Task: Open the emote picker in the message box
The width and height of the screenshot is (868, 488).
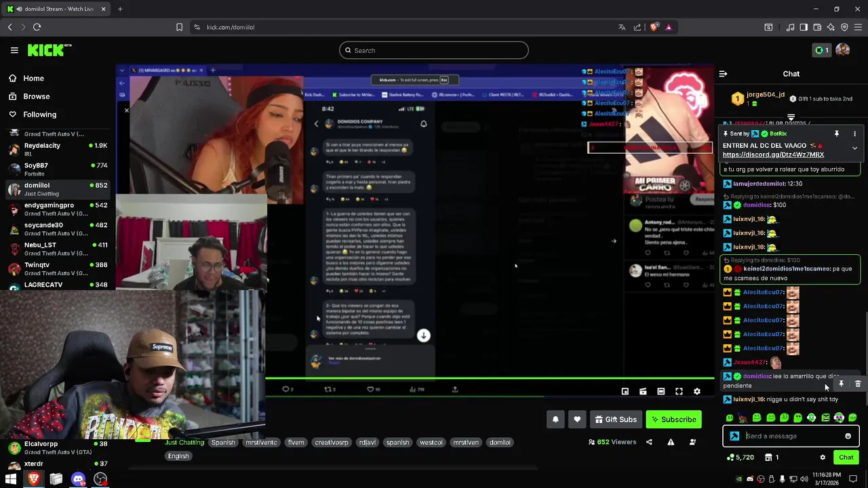Action: point(848,436)
